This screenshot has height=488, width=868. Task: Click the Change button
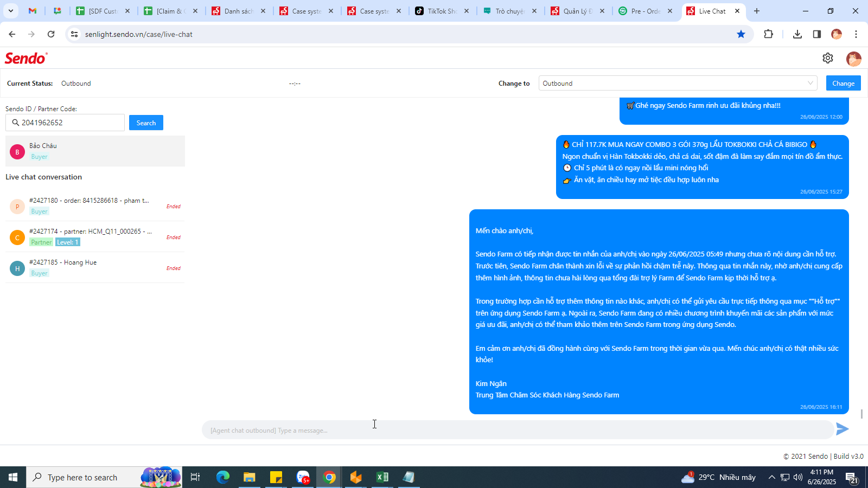tap(844, 83)
